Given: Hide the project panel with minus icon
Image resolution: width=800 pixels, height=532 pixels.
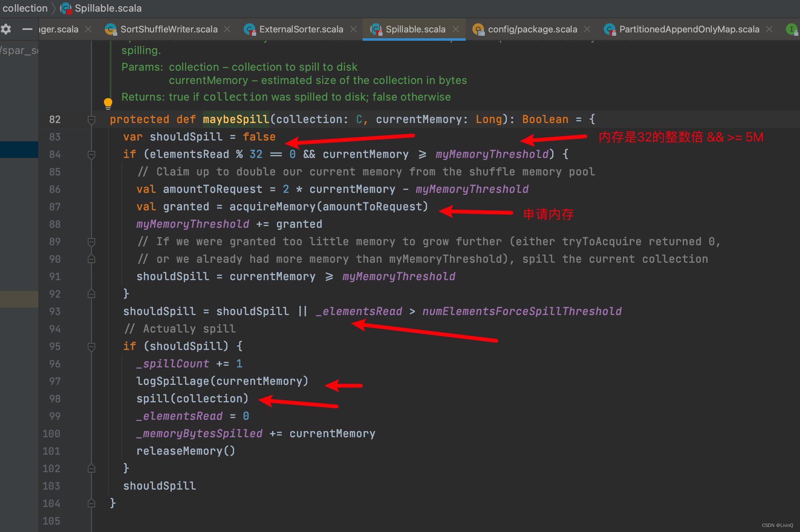Looking at the screenshot, I should click(x=27, y=29).
